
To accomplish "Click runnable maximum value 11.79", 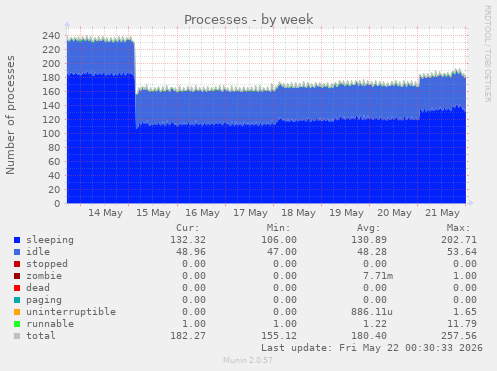I will coord(462,324).
